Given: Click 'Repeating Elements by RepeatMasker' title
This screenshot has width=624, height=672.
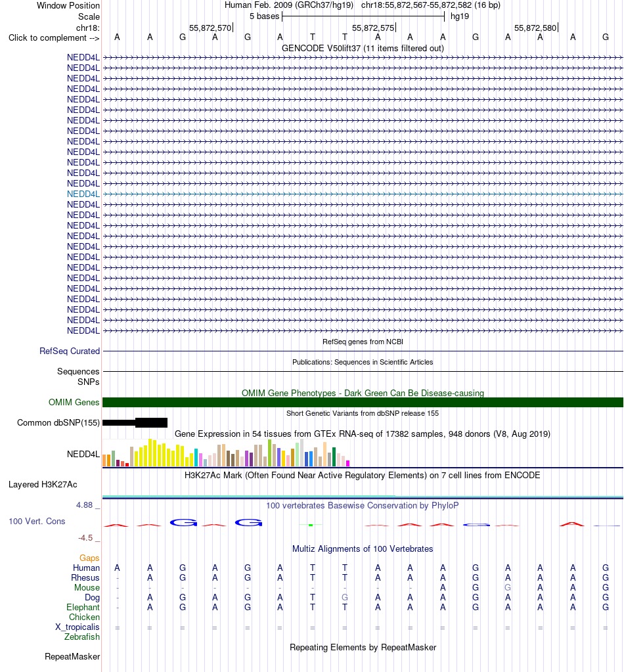Looking at the screenshot, I should click(x=363, y=648).
